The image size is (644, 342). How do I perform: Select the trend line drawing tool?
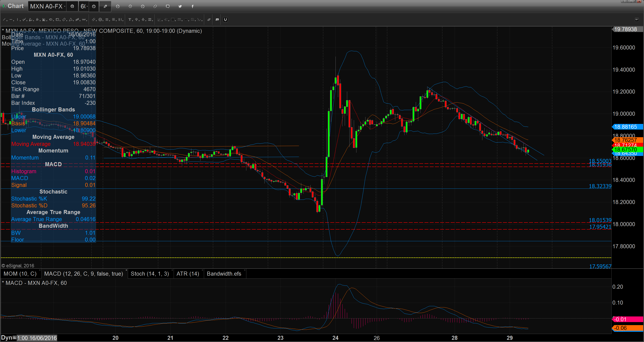point(4,20)
